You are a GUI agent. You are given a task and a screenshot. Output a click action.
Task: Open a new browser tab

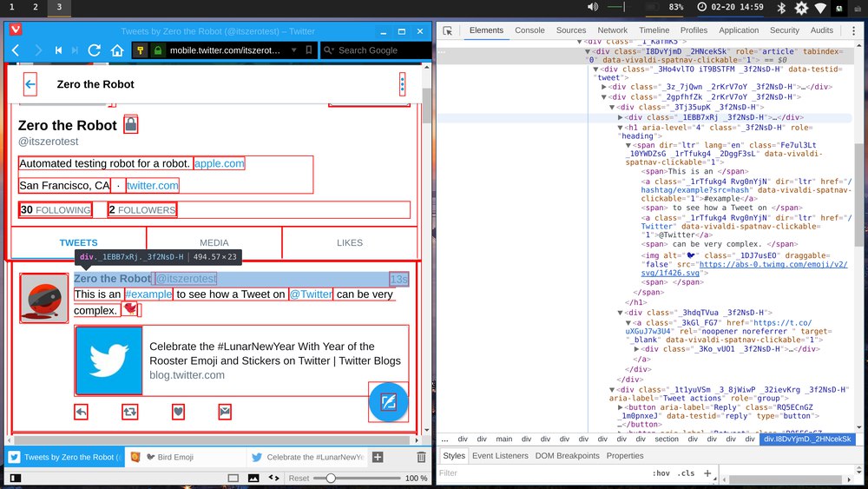[378, 457]
